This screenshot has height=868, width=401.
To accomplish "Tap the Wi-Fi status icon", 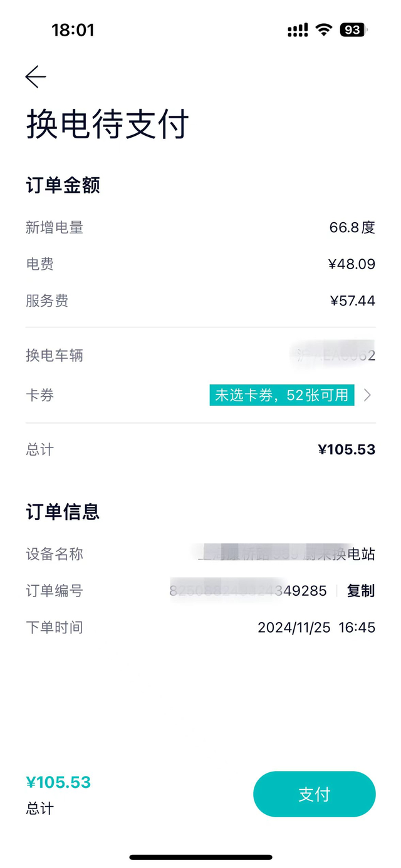I will [324, 29].
